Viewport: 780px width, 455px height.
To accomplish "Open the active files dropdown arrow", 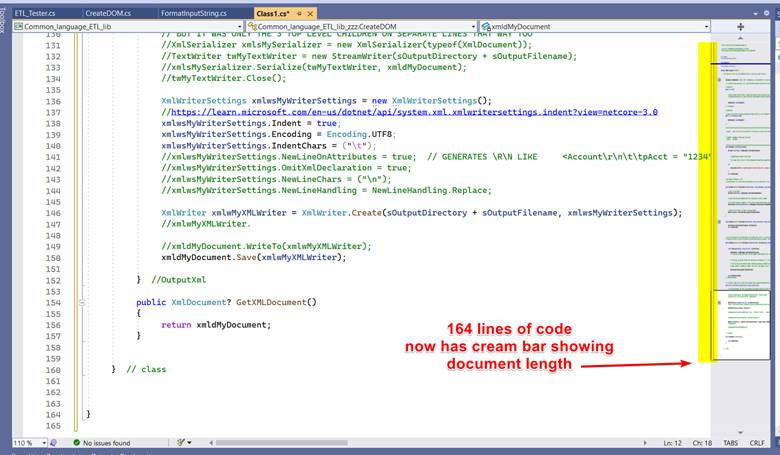I will point(756,13).
